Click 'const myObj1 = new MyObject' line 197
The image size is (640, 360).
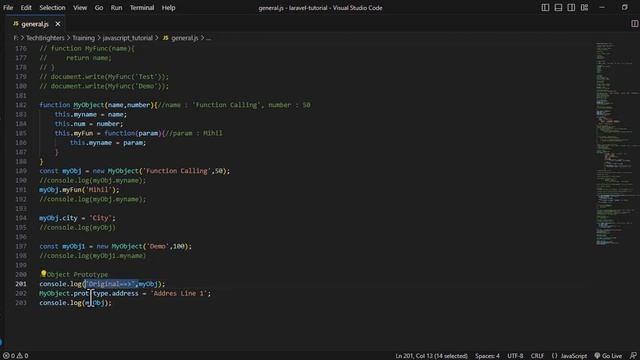pyautogui.click(x=91, y=246)
